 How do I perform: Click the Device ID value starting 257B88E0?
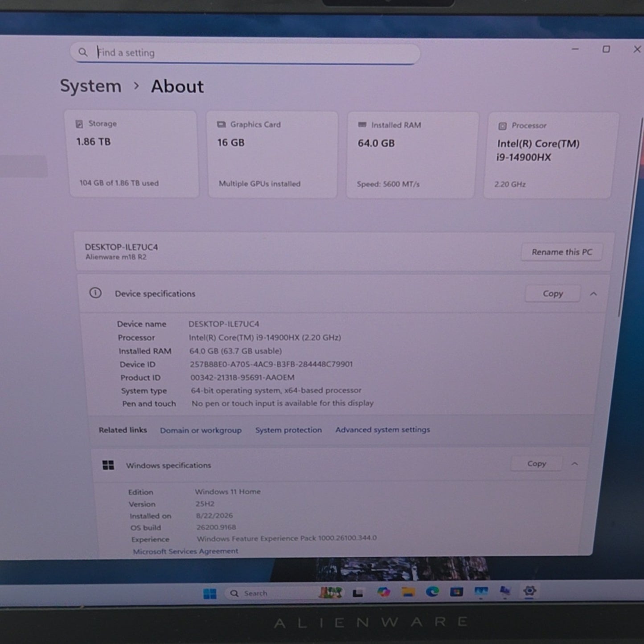tap(271, 364)
